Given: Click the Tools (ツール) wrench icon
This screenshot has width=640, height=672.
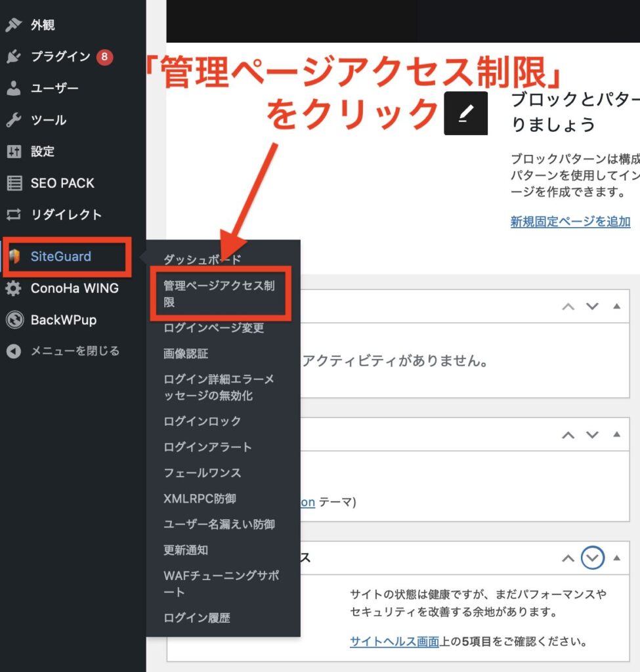Looking at the screenshot, I should coord(14,120).
